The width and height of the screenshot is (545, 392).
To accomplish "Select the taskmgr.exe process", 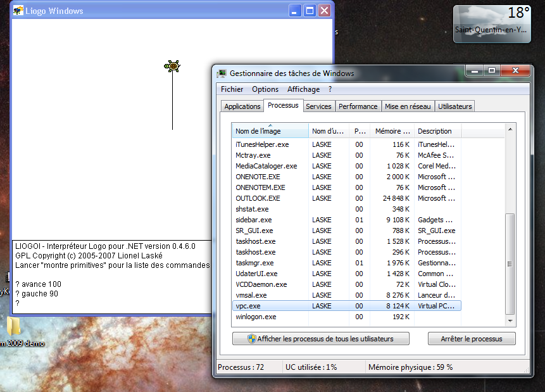I will tap(346, 263).
